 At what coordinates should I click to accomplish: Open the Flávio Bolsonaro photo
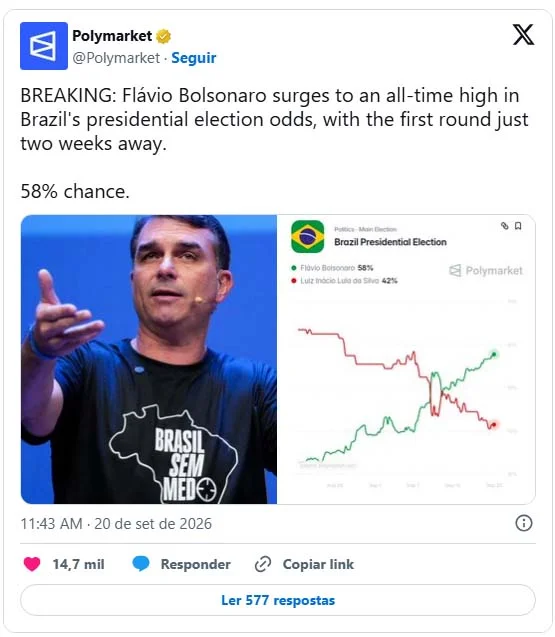(x=149, y=360)
